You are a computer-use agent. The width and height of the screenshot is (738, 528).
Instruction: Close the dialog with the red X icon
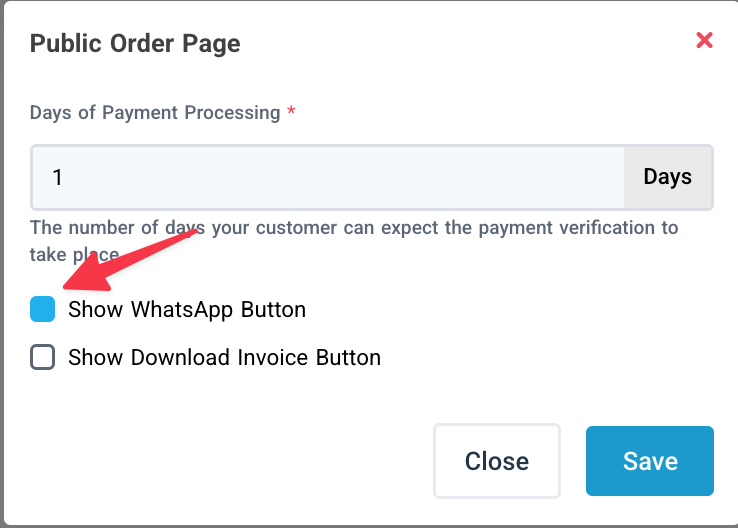tap(704, 40)
